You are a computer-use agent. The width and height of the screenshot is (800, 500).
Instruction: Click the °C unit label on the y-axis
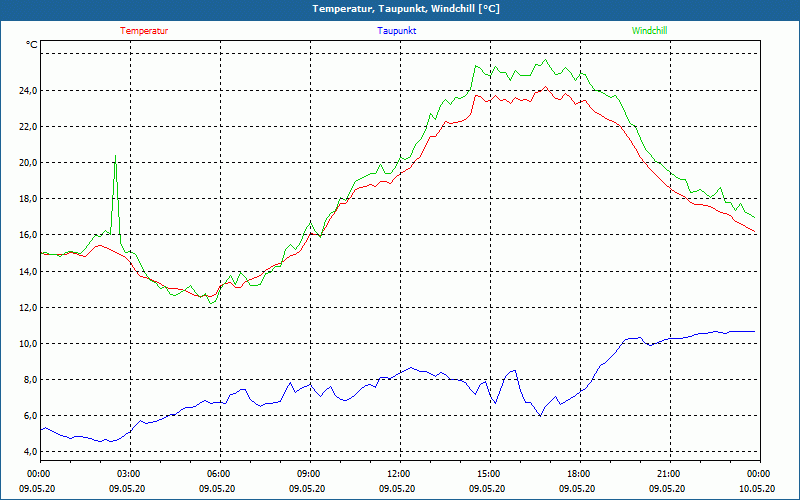point(32,45)
